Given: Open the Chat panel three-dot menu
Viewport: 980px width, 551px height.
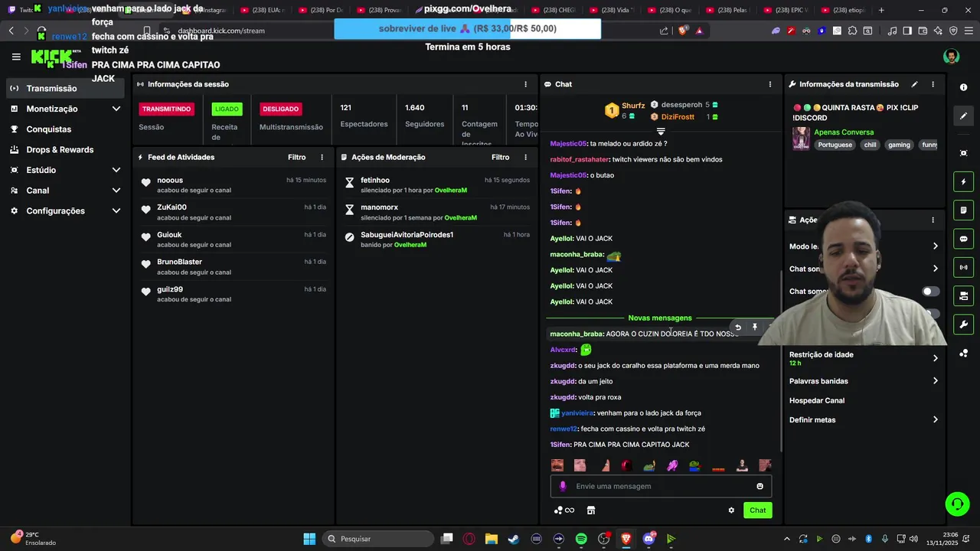Looking at the screenshot, I should 770,84.
